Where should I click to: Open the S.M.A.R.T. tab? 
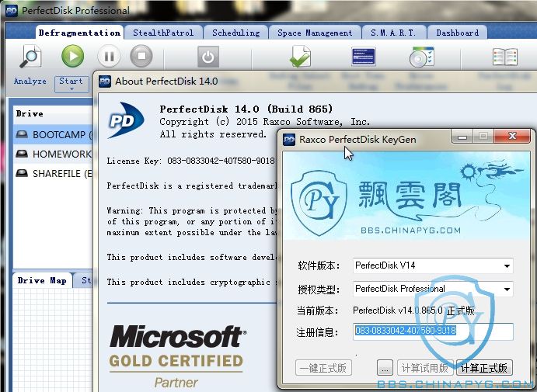point(393,33)
